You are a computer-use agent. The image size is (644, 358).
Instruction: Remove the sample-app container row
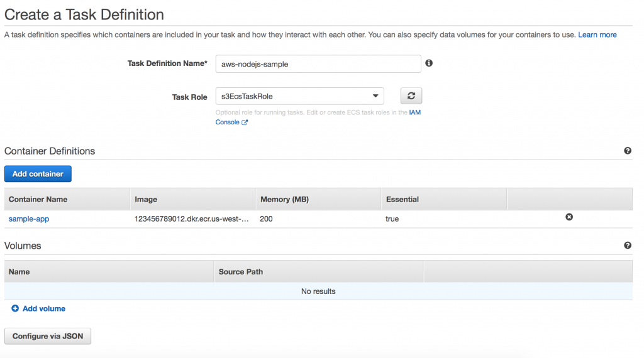569,217
